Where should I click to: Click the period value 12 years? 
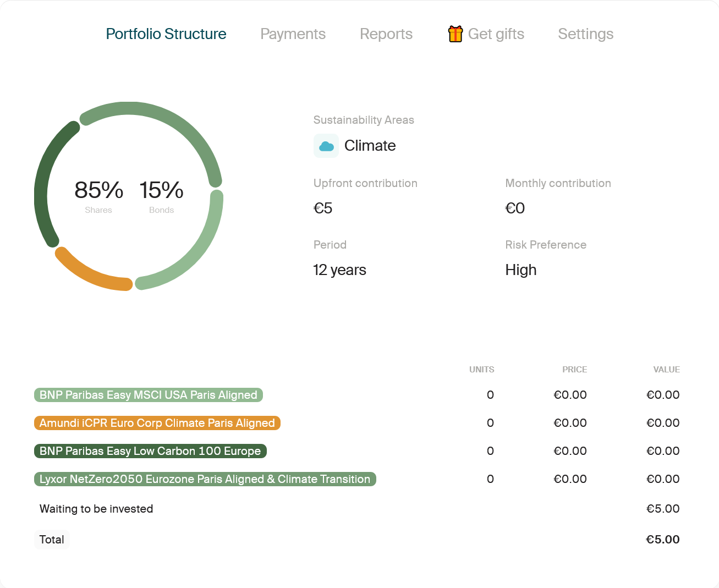click(339, 270)
